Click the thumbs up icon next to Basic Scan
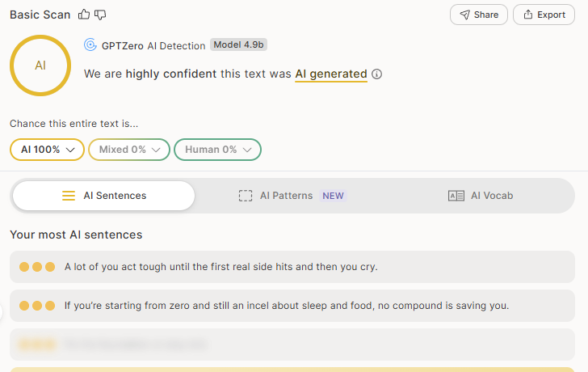 84,15
